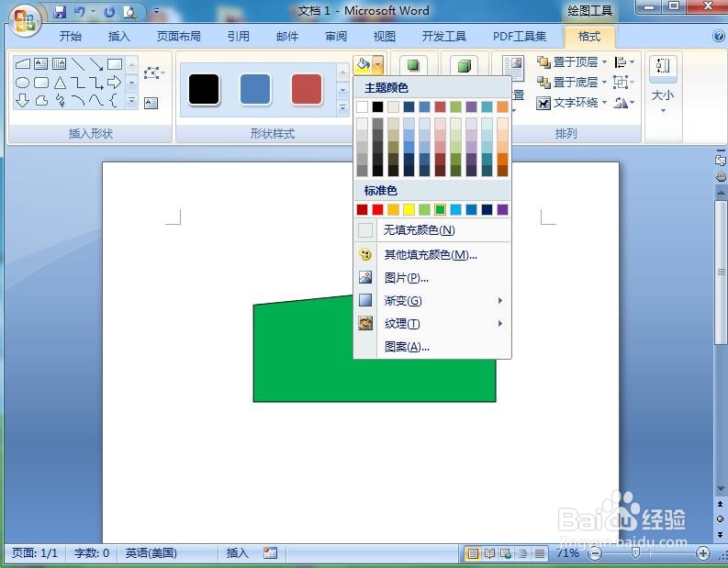Redo the last action with the repeat icon
The width and height of the screenshot is (728, 568).
pyautogui.click(x=109, y=12)
